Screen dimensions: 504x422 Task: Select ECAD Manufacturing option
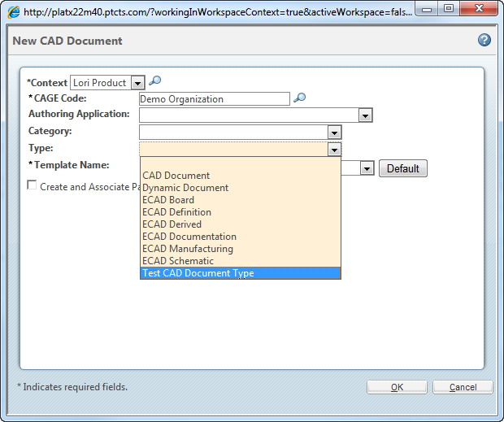(x=241, y=249)
